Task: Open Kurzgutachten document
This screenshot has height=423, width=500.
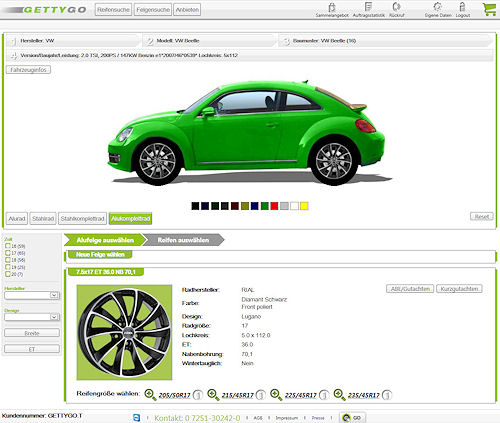Action: coord(459,289)
